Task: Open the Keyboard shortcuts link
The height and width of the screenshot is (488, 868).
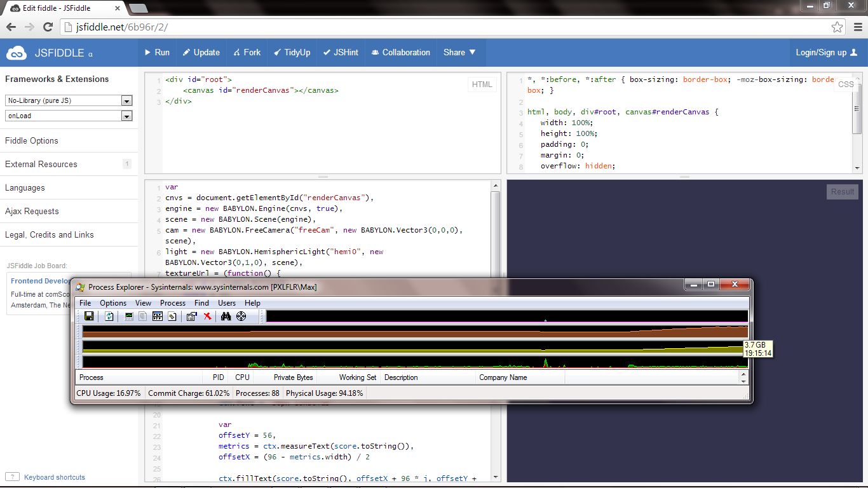Action: point(55,477)
